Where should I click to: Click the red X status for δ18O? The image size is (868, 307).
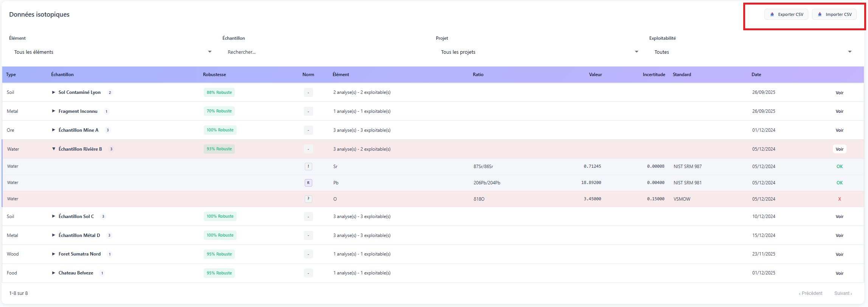click(839, 199)
